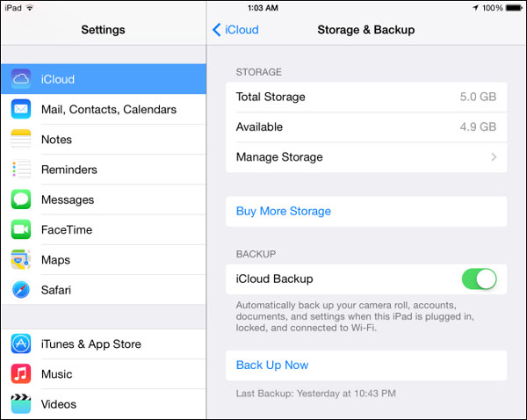Turn off the iCloud Backup switch

click(479, 279)
